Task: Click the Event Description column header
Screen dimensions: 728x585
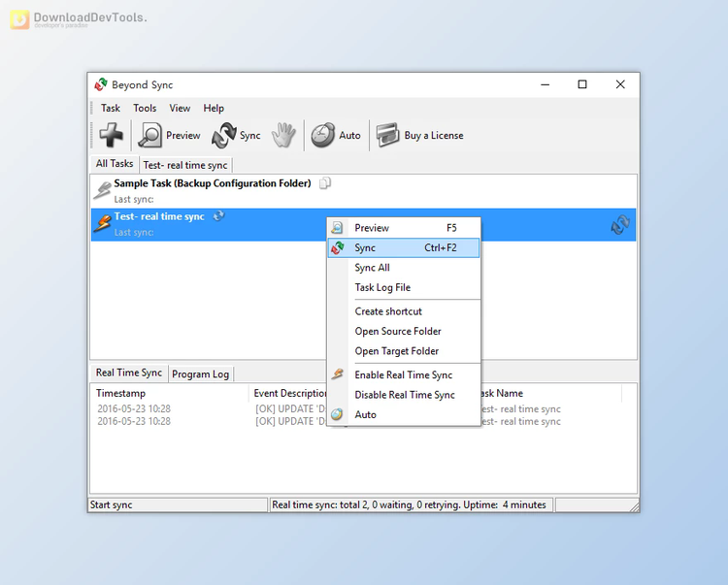Action: [x=289, y=394]
